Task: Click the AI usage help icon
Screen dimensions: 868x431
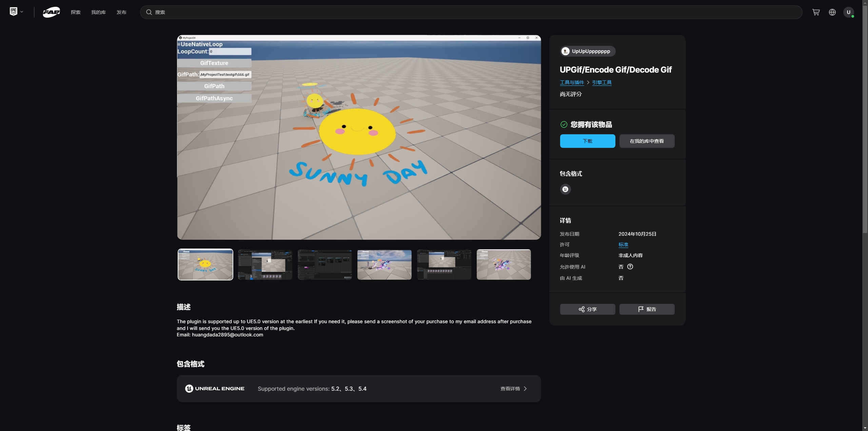Action: (630, 267)
